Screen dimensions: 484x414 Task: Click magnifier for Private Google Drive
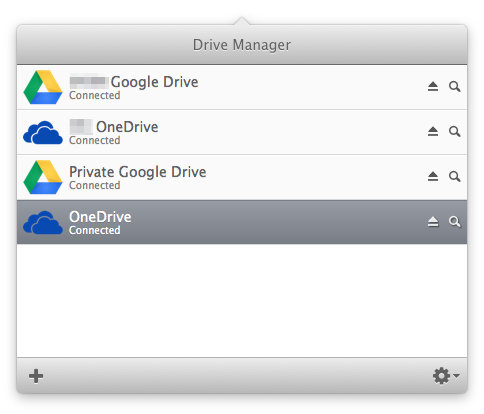455,176
